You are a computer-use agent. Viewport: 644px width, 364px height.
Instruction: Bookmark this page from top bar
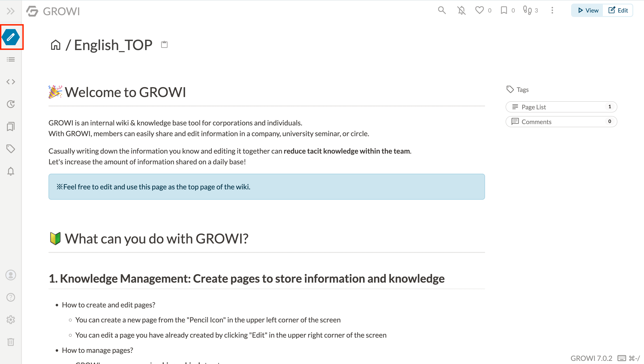pyautogui.click(x=504, y=10)
